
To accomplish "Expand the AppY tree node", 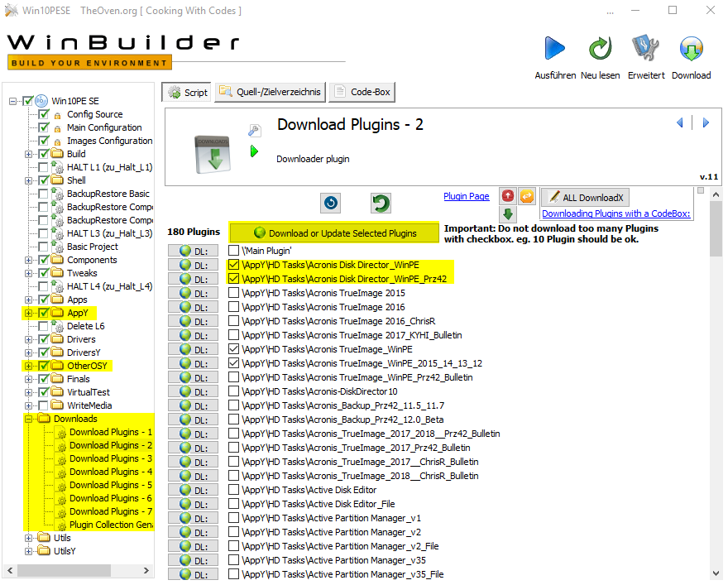I will [30, 313].
